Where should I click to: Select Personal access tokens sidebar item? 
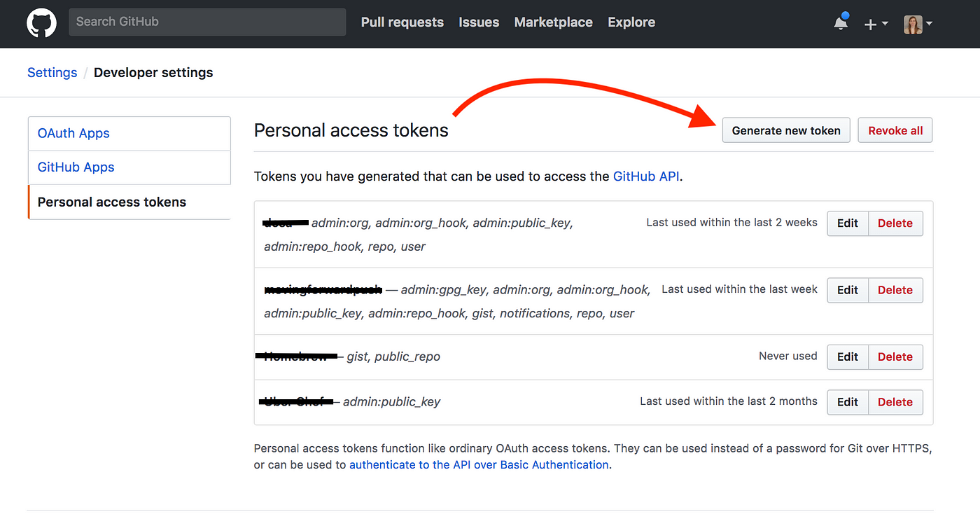pos(129,202)
